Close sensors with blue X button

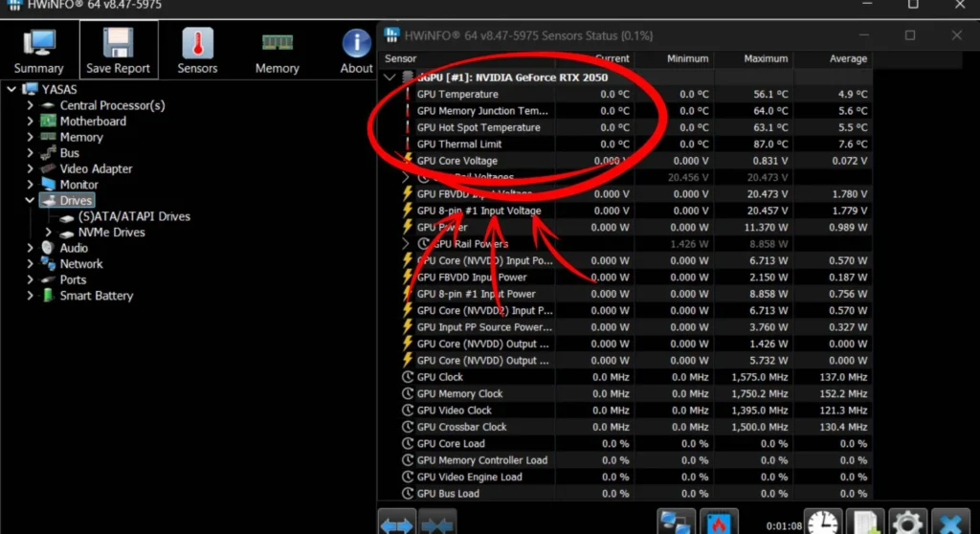tap(950, 522)
